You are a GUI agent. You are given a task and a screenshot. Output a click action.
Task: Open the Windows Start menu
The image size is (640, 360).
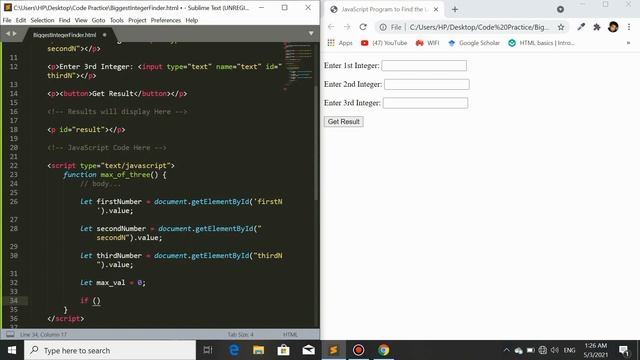12,350
